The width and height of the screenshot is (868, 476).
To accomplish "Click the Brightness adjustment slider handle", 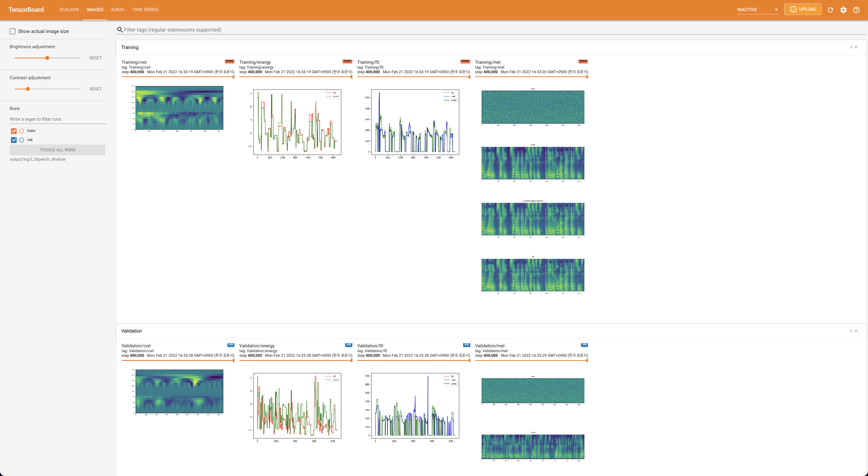I will (47, 58).
